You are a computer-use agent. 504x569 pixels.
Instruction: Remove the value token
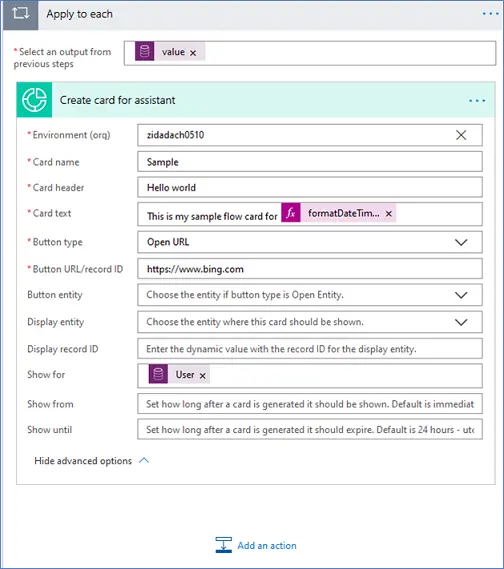193,53
